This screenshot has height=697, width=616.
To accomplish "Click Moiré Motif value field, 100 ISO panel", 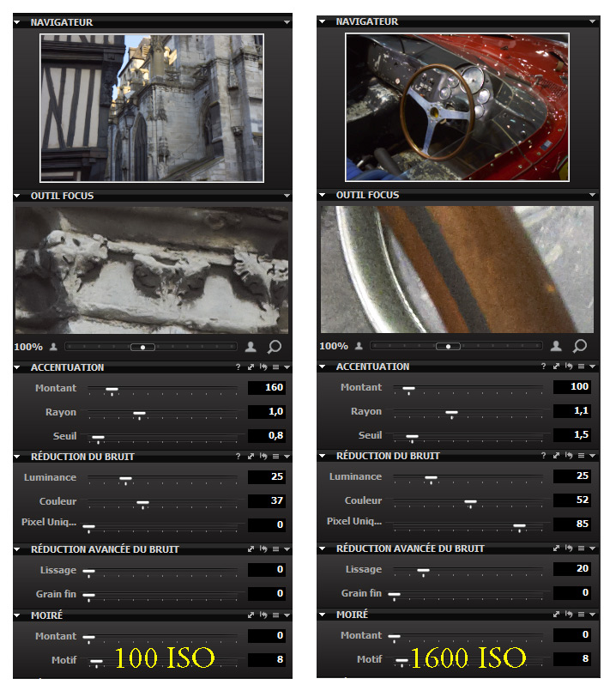I will pos(267,659).
